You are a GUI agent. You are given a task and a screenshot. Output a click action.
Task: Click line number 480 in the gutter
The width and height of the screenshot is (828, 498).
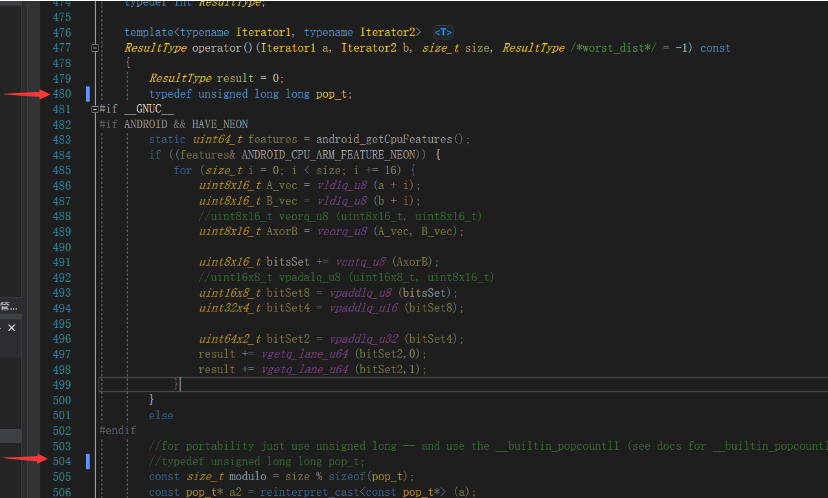pos(62,94)
